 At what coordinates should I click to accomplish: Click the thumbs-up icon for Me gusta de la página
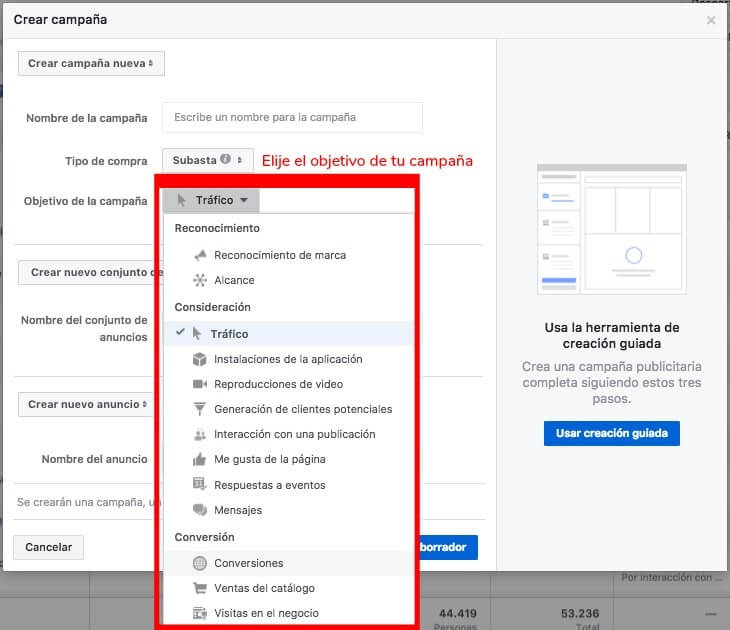[199, 460]
